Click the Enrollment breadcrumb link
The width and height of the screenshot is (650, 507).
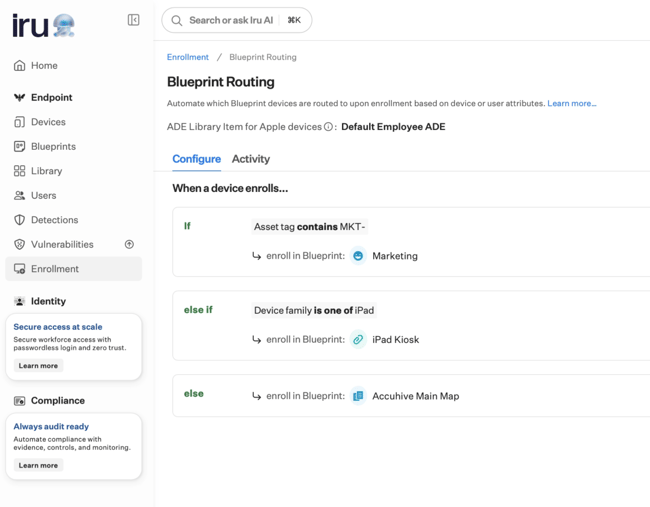click(188, 57)
